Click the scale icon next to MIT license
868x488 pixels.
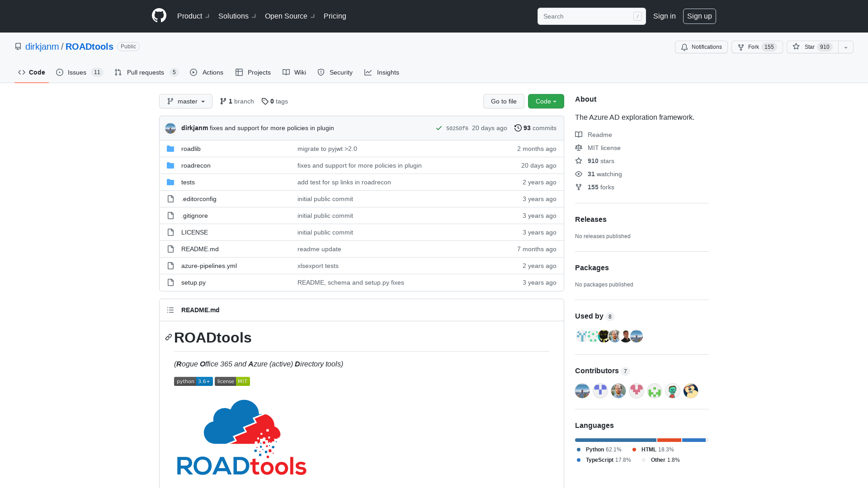[x=579, y=148]
